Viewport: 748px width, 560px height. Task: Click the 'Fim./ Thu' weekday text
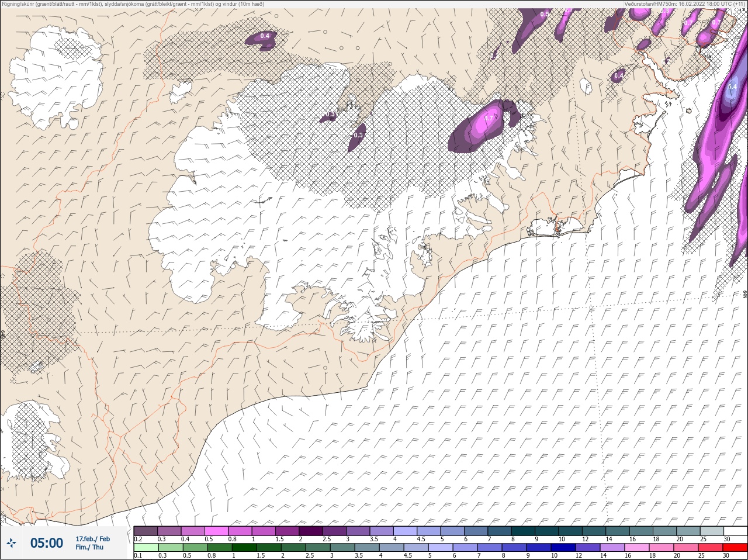89,547
